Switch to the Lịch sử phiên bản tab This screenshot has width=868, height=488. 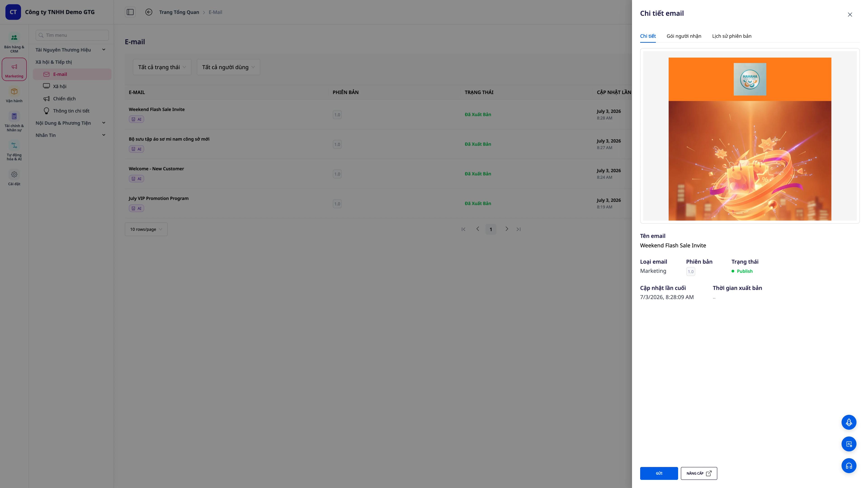731,36
